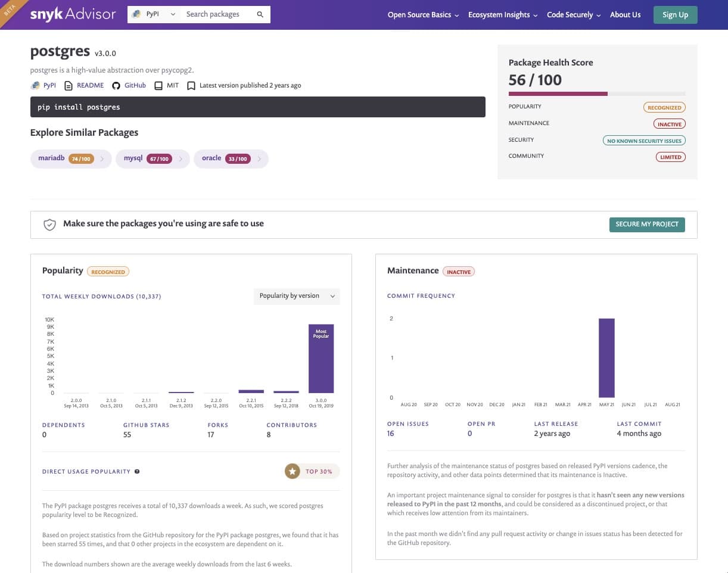Expand the Popularity by version dropdown

(x=297, y=296)
